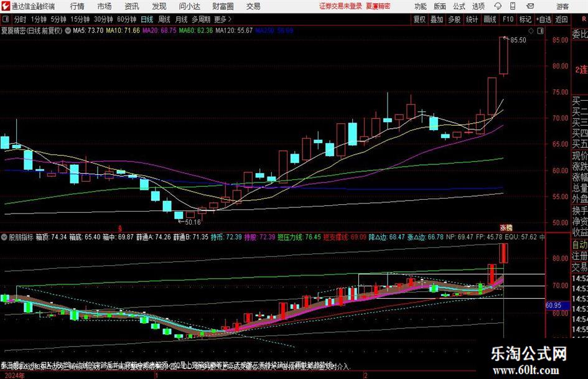Screen dimensions: 588x379
Task: Open the mobile phone icon
Action: point(513,6)
